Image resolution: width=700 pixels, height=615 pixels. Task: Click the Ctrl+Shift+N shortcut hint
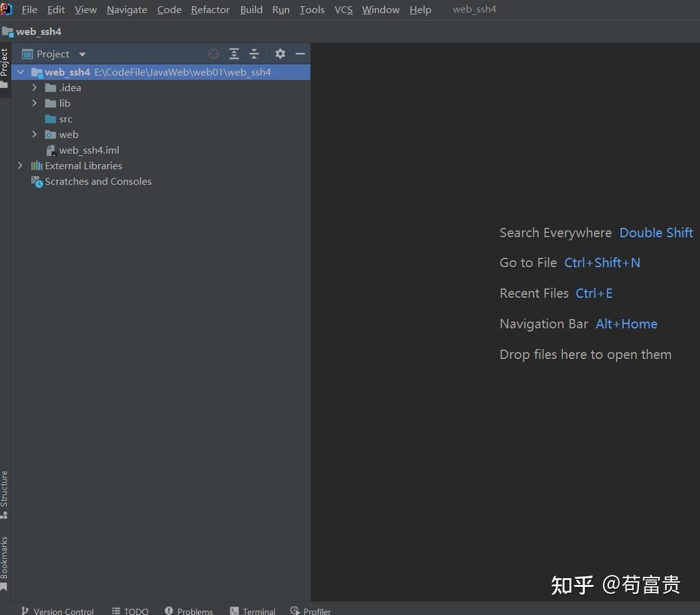tap(602, 263)
